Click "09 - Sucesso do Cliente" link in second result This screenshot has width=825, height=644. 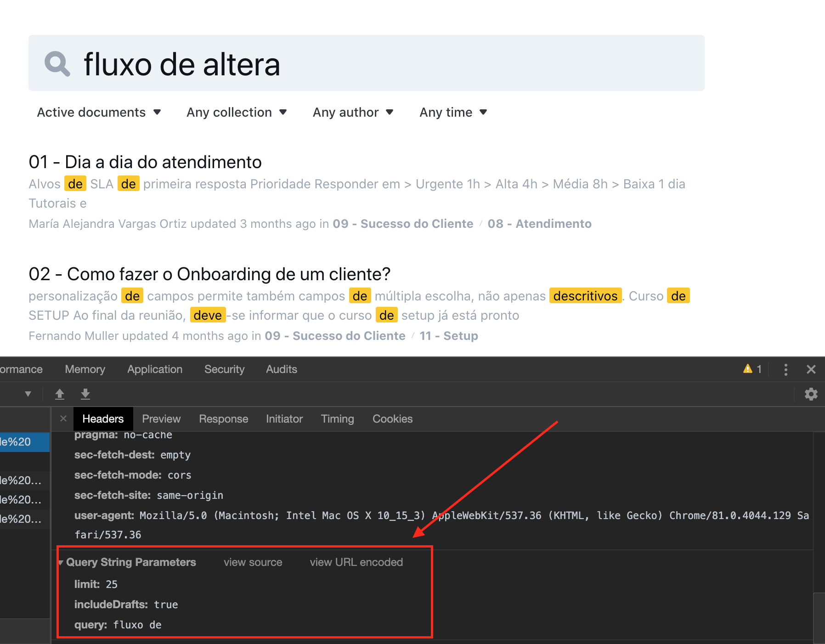(x=335, y=336)
